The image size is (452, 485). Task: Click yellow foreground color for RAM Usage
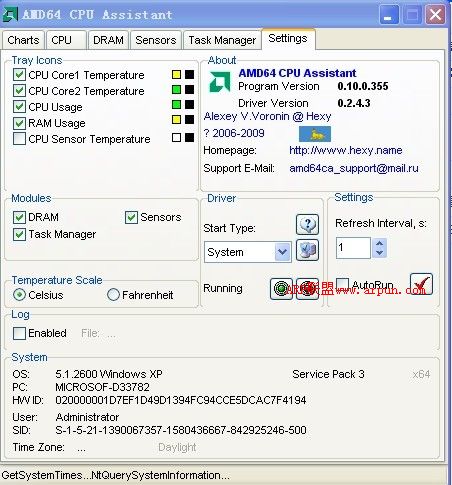(x=176, y=119)
